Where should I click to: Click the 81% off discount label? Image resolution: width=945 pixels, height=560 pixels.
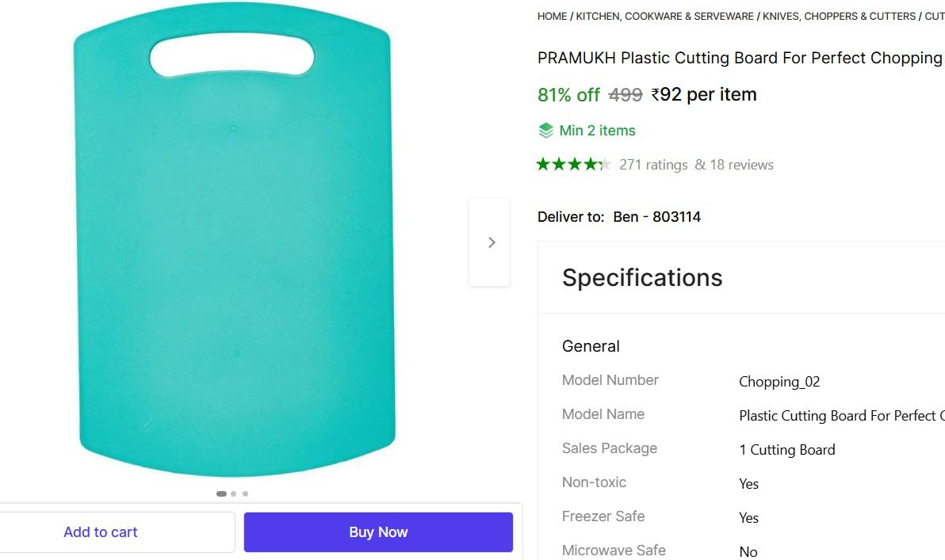click(x=568, y=94)
